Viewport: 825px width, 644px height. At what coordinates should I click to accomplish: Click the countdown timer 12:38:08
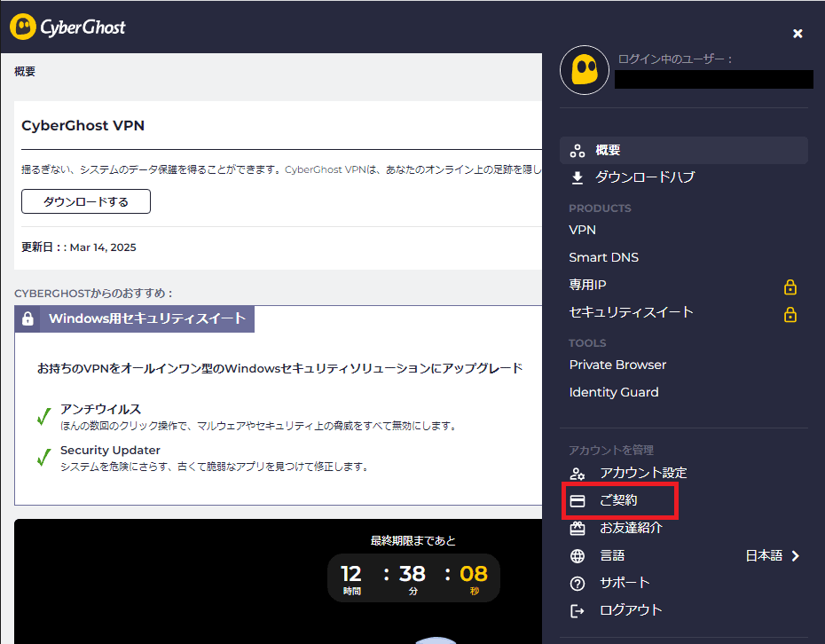click(x=413, y=577)
